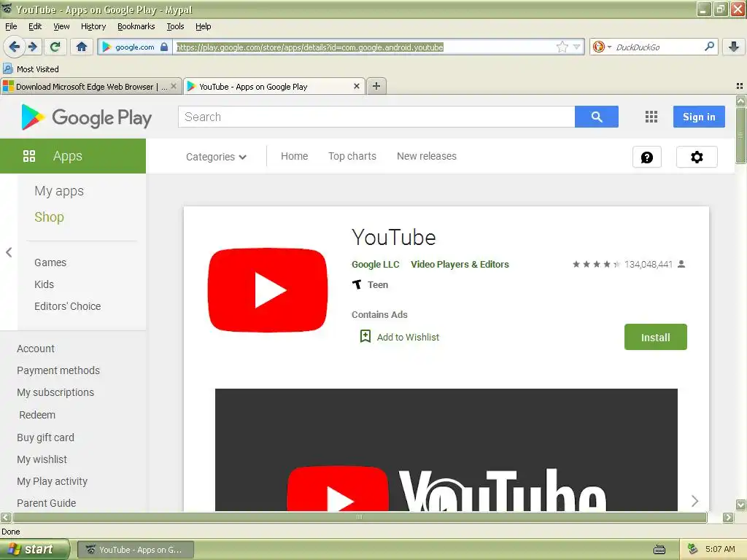This screenshot has height=560, width=747.
Task: Open Top charts
Action: click(352, 156)
